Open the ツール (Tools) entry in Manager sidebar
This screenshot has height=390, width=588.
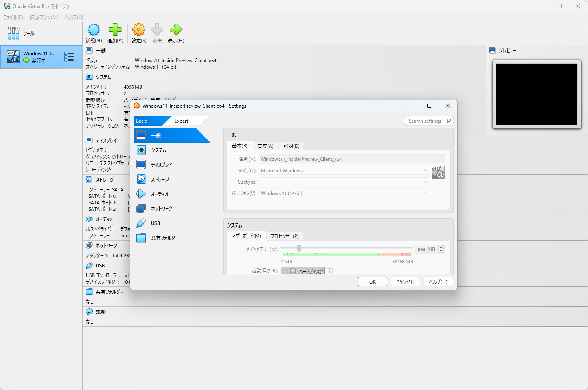[41, 33]
